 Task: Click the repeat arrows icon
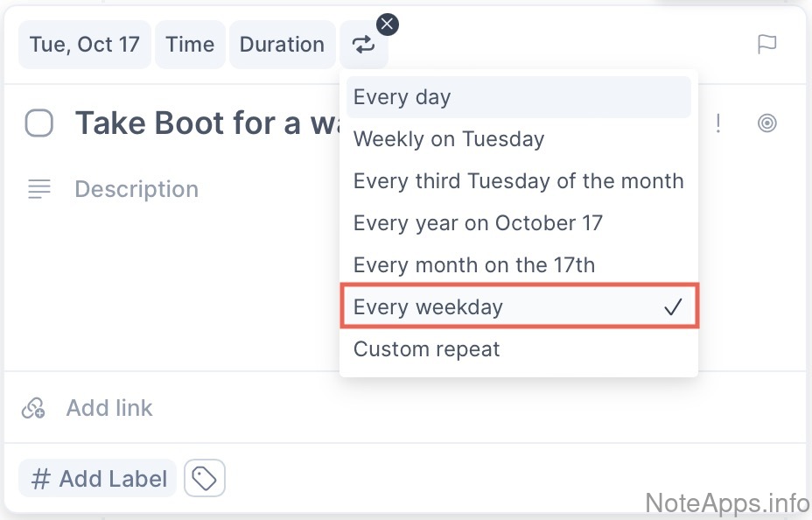point(364,45)
